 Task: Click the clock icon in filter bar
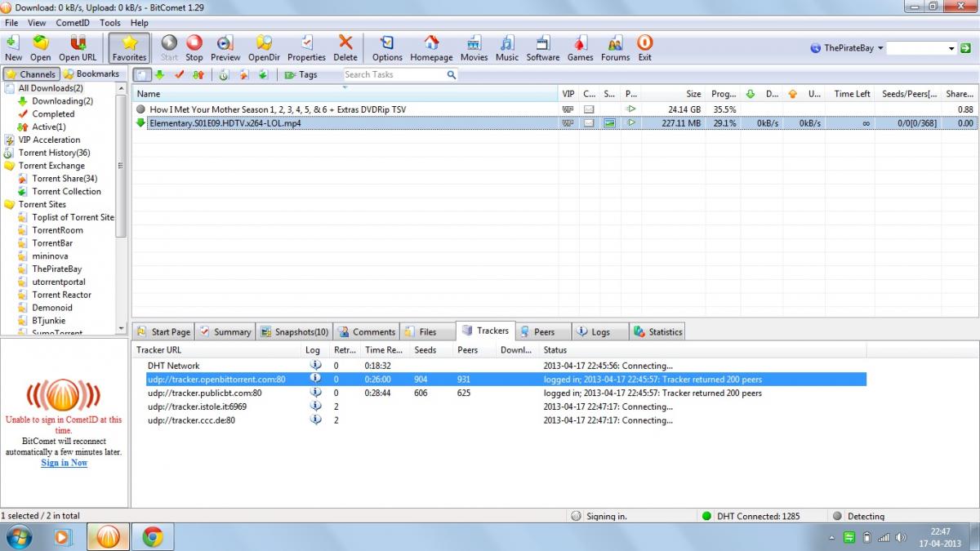point(223,74)
